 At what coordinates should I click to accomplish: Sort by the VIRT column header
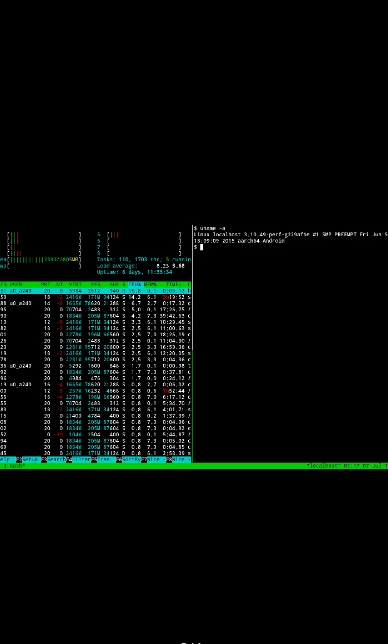(75, 284)
